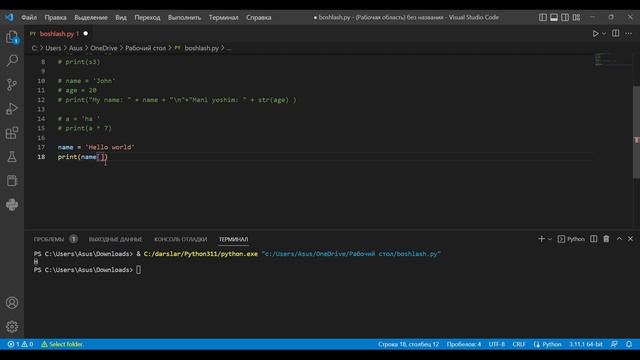640x360 pixels.
Task: Open feedback icon in status bar
Action: (x=614, y=344)
